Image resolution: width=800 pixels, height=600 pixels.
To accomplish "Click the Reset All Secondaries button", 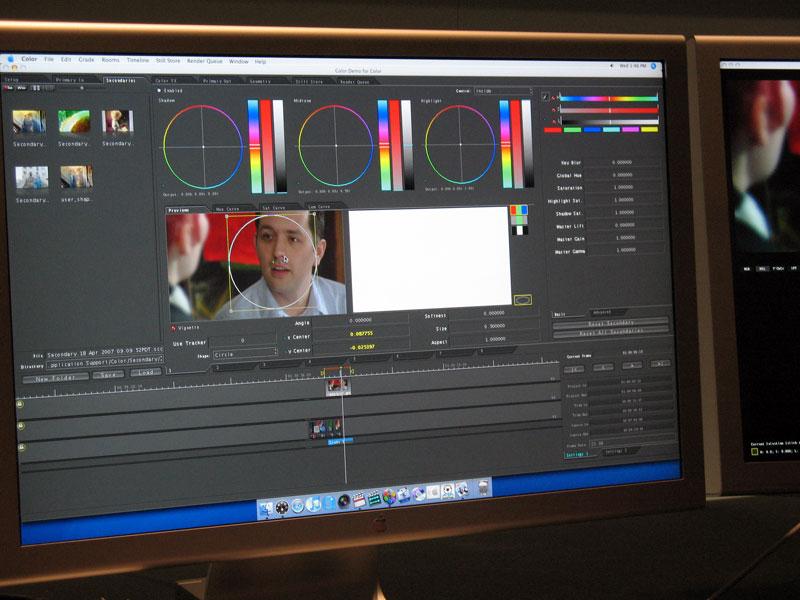I will (x=611, y=332).
